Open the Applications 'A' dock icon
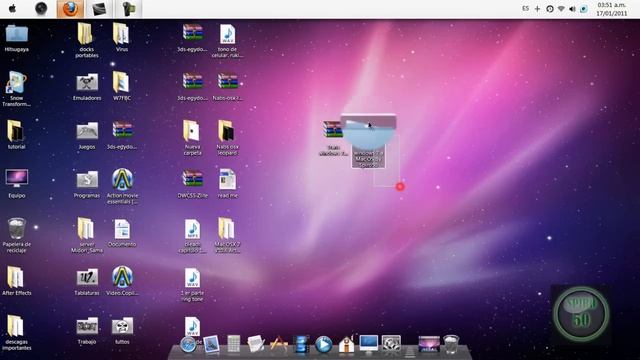This screenshot has height=360, width=640. click(279, 344)
